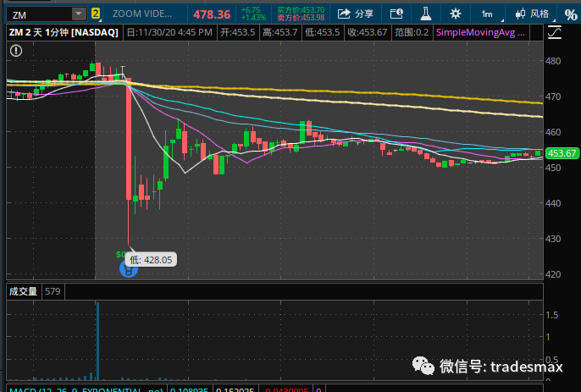This screenshot has width=581, height=392.
Task: Click the tall volume spike bar
Action: (x=98, y=341)
